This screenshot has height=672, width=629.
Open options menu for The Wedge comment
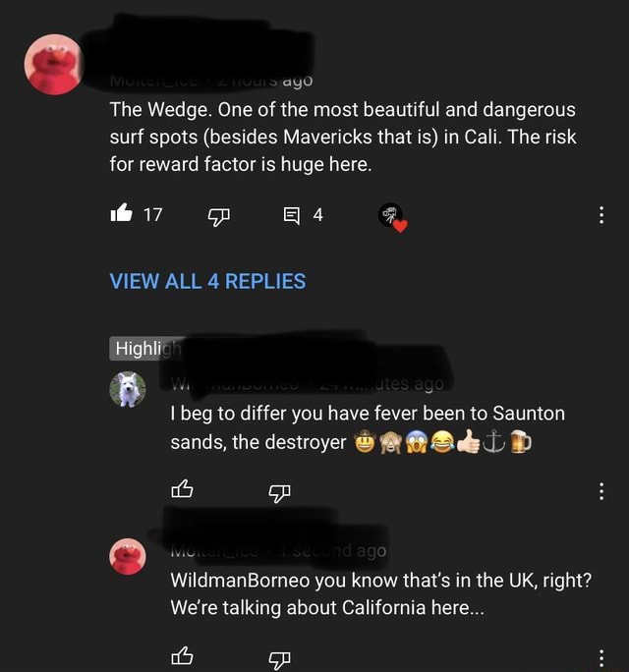pos(601,215)
